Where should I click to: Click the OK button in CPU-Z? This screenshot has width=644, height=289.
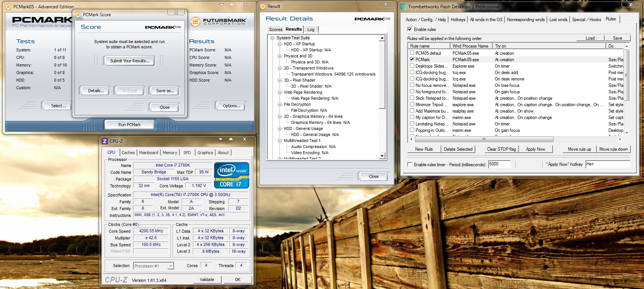(237, 280)
